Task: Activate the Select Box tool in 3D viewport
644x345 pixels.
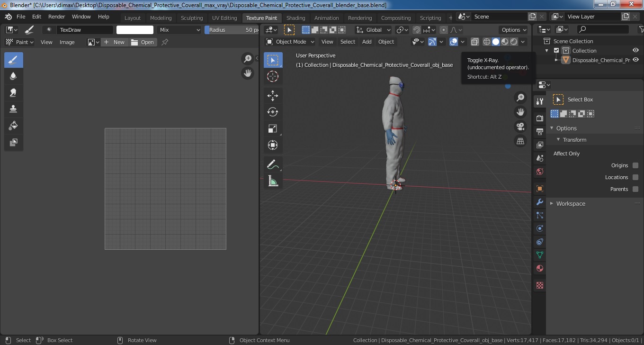Action: (273, 60)
